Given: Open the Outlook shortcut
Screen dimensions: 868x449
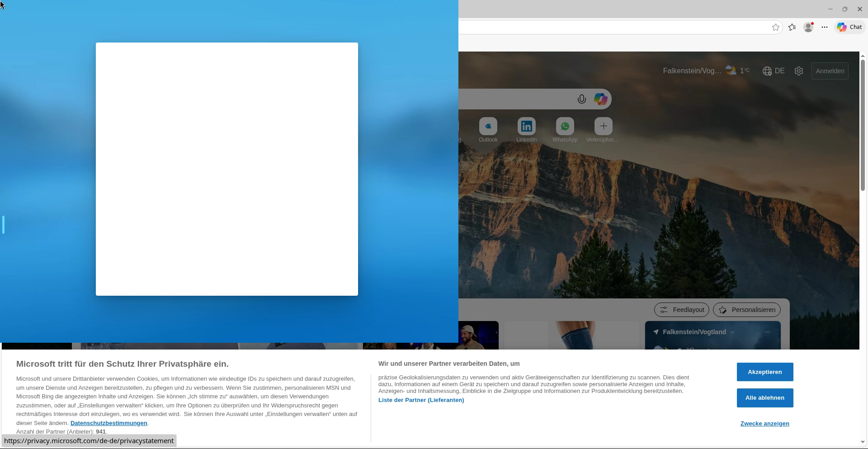Looking at the screenshot, I should click(488, 127).
